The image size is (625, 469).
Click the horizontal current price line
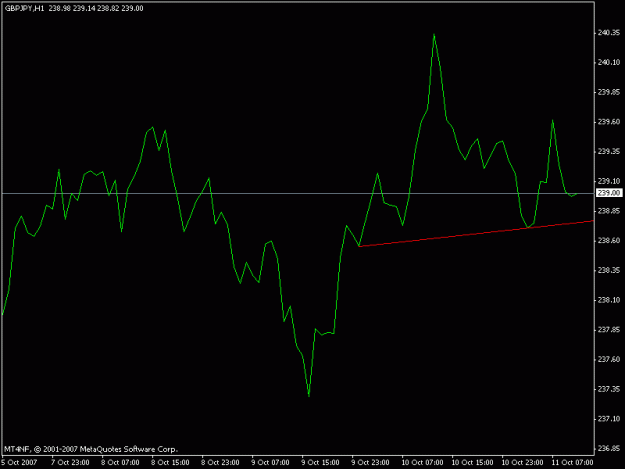pyautogui.click(x=298, y=193)
